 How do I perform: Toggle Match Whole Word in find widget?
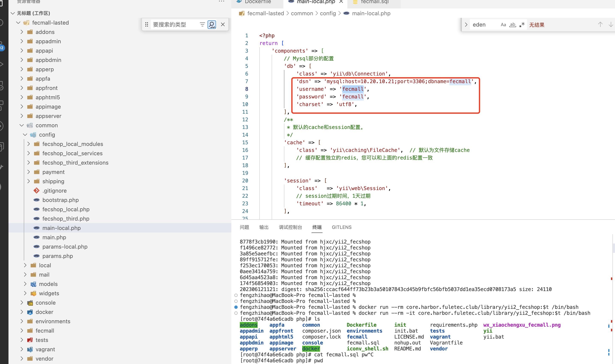point(512,25)
